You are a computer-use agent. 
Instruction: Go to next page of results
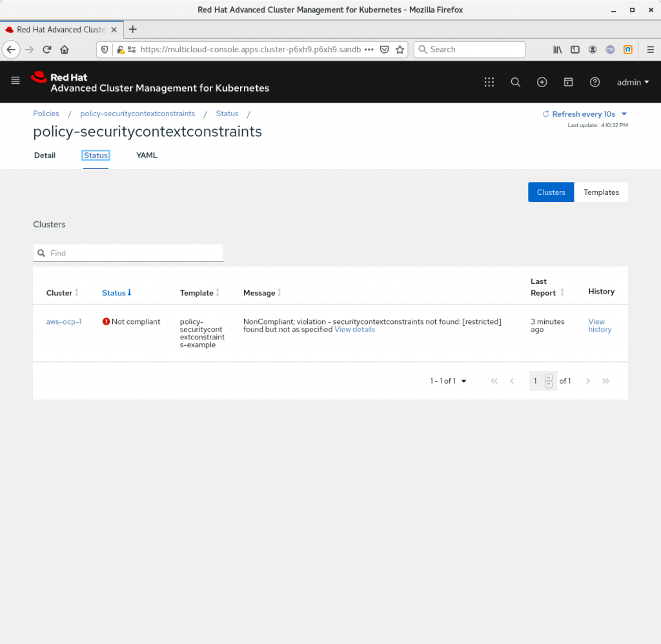coord(588,381)
